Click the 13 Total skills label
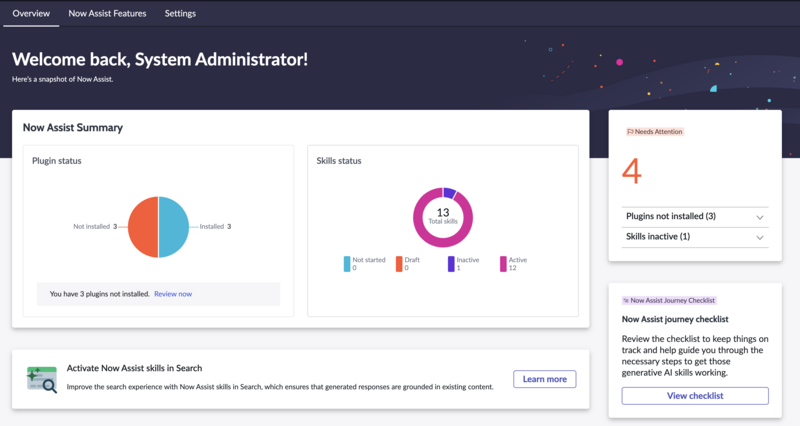 tap(443, 216)
